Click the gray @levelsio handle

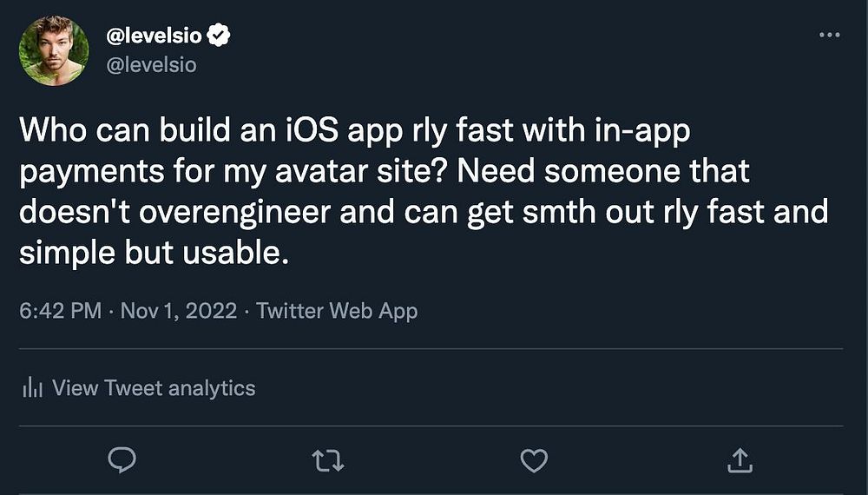[150, 65]
